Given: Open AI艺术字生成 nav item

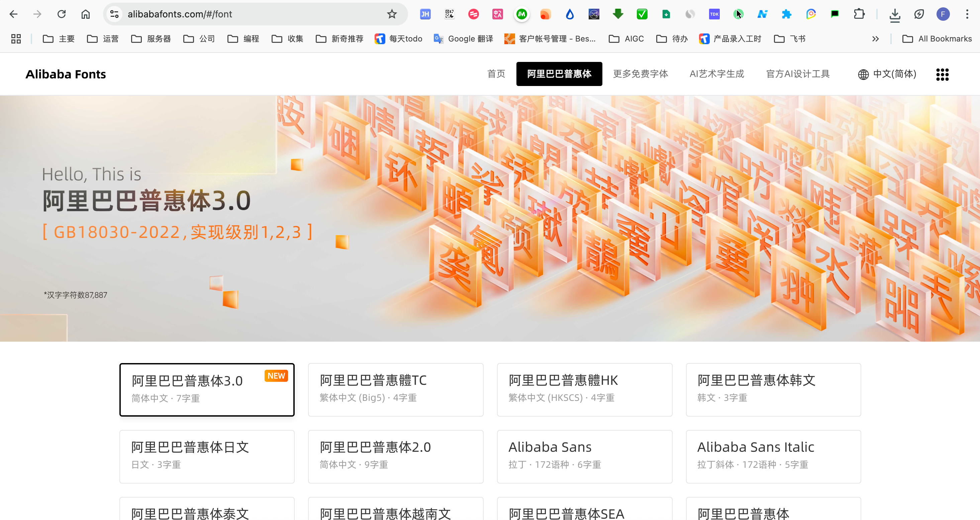Looking at the screenshot, I should [x=717, y=74].
